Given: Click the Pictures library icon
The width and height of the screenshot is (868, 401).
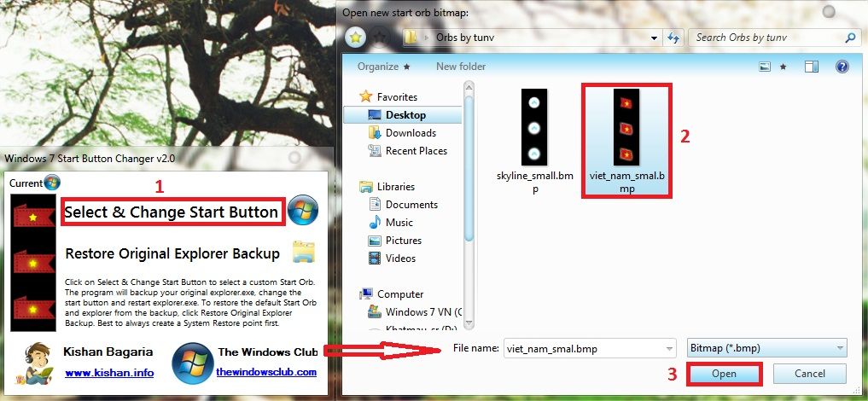Looking at the screenshot, I should pos(375,240).
